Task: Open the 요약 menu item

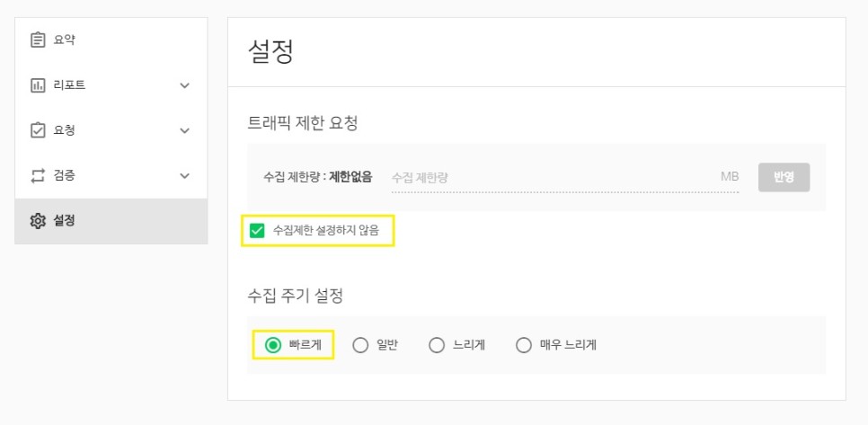Action: click(x=65, y=40)
